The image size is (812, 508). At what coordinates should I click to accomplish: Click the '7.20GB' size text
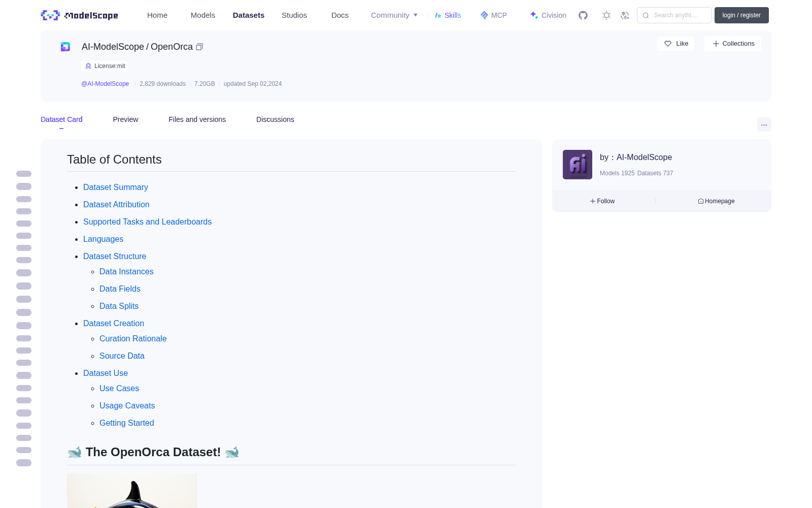point(205,84)
